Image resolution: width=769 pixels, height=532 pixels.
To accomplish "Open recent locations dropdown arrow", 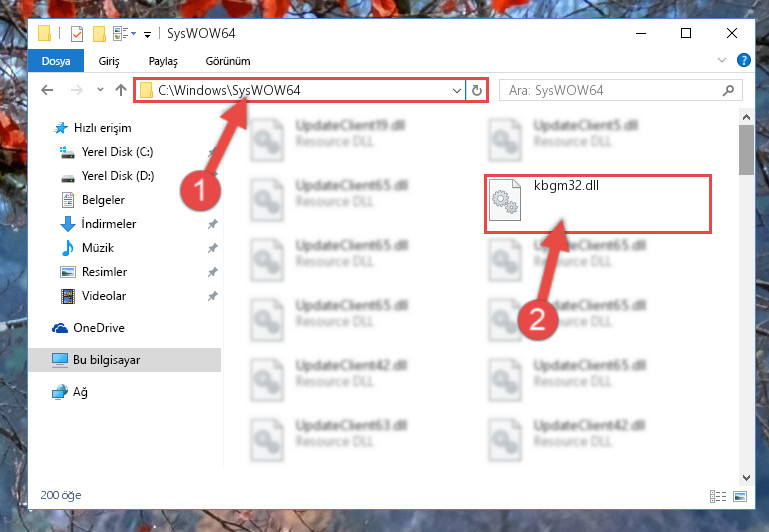I will pos(101,90).
